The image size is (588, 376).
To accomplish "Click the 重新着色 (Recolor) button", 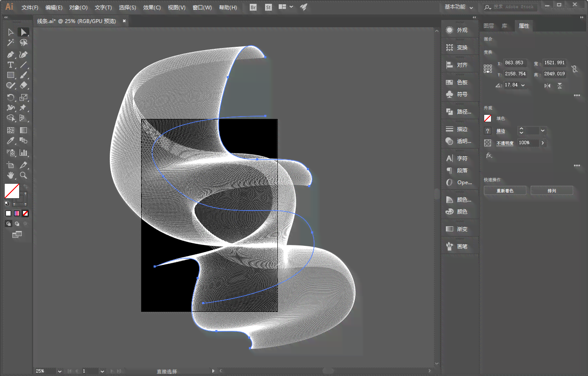I will click(x=505, y=191).
